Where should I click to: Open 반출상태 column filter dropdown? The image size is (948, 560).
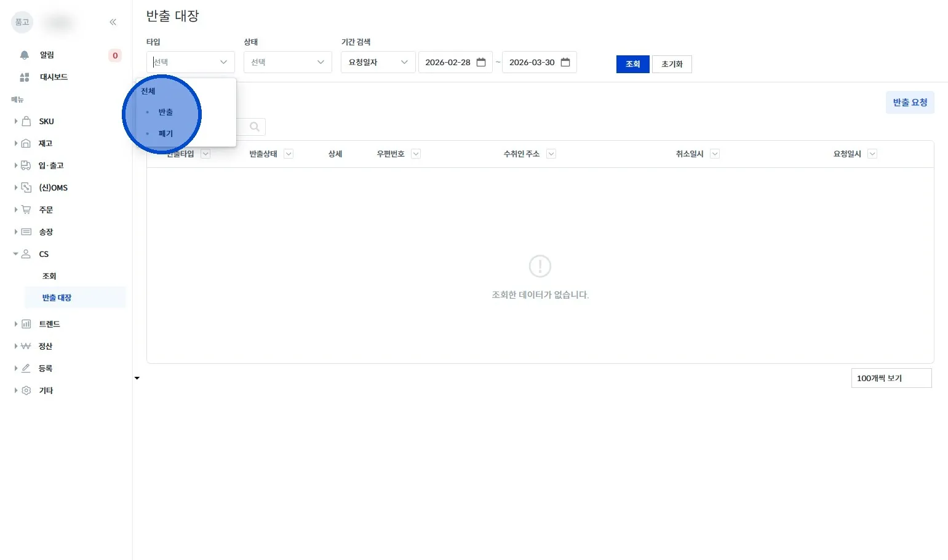(x=288, y=154)
